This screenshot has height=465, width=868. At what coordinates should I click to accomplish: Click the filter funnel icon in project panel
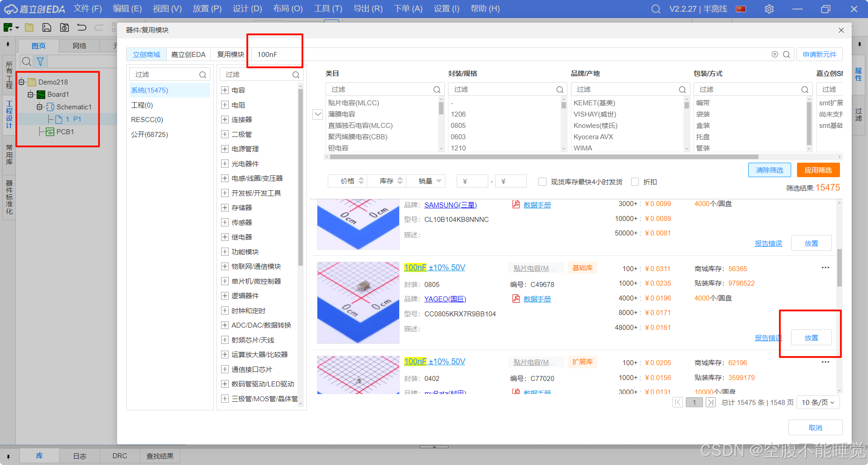(x=40, y=61)
